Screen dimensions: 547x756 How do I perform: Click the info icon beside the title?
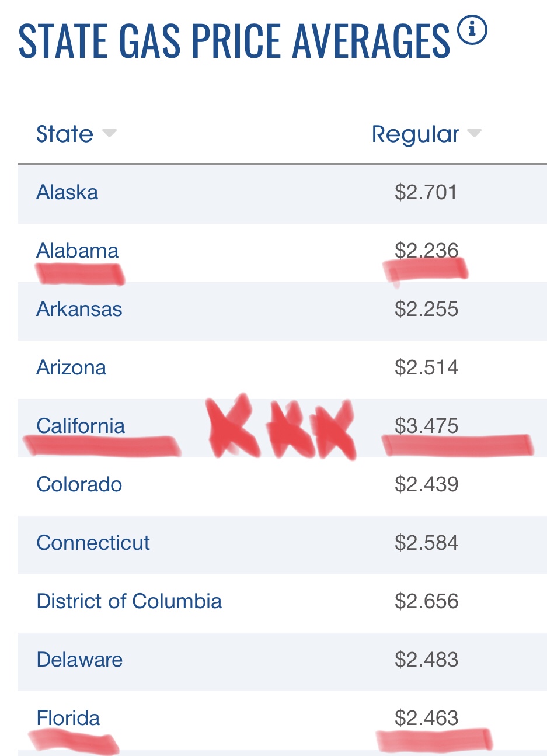tap(471, 30)
